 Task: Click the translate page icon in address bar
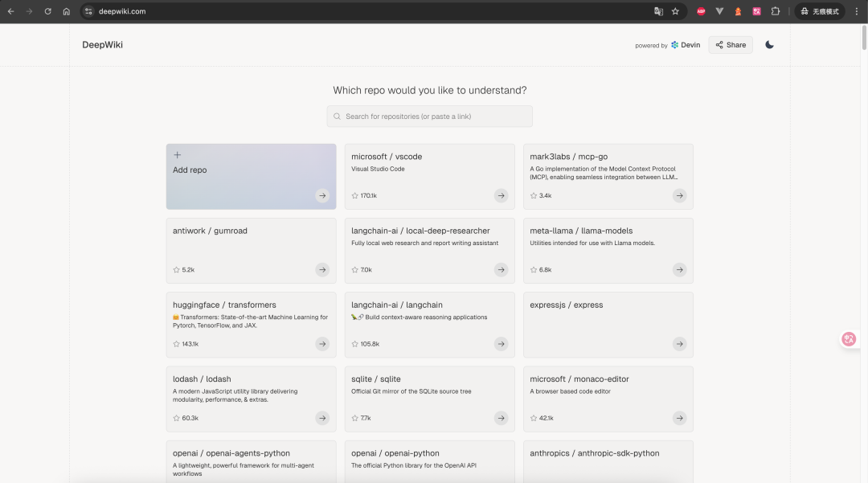point(658,11)
